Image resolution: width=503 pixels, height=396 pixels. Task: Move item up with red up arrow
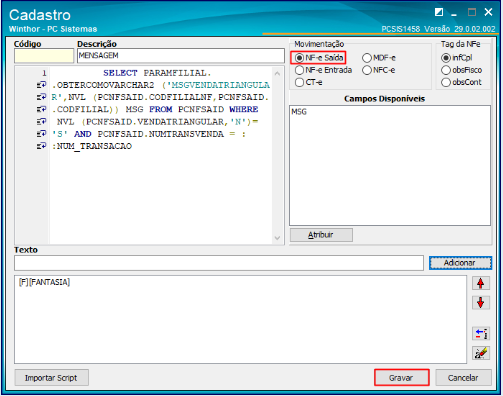pos(480,283)
